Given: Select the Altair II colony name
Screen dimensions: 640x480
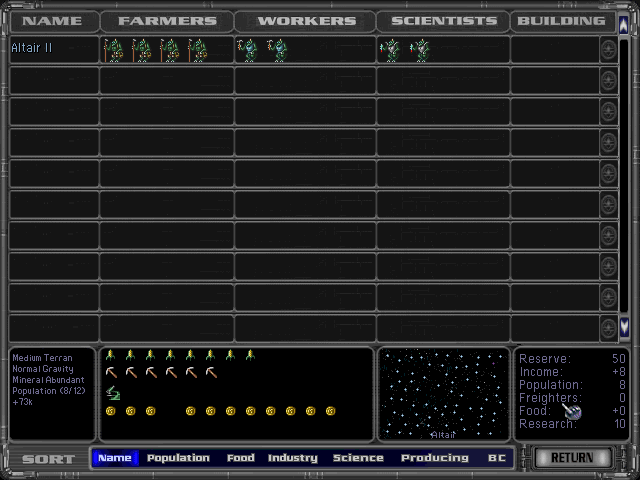Looking at the screenshot, I should (x=32, y=48).
